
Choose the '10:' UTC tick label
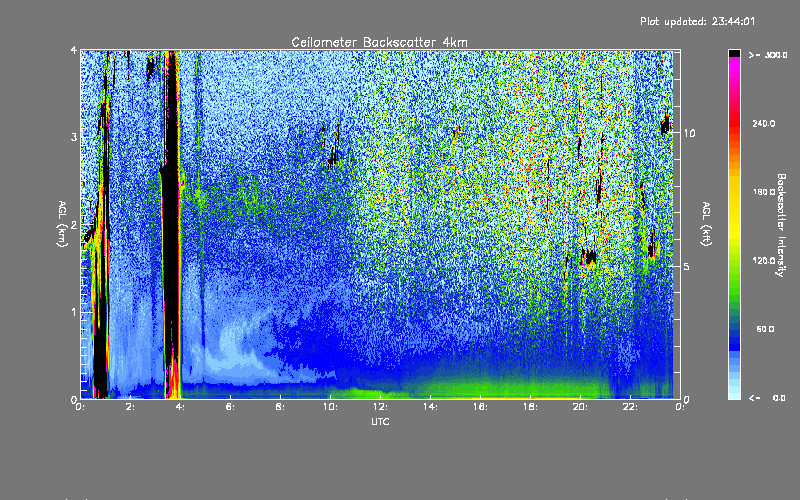click(x=330, y=407)
